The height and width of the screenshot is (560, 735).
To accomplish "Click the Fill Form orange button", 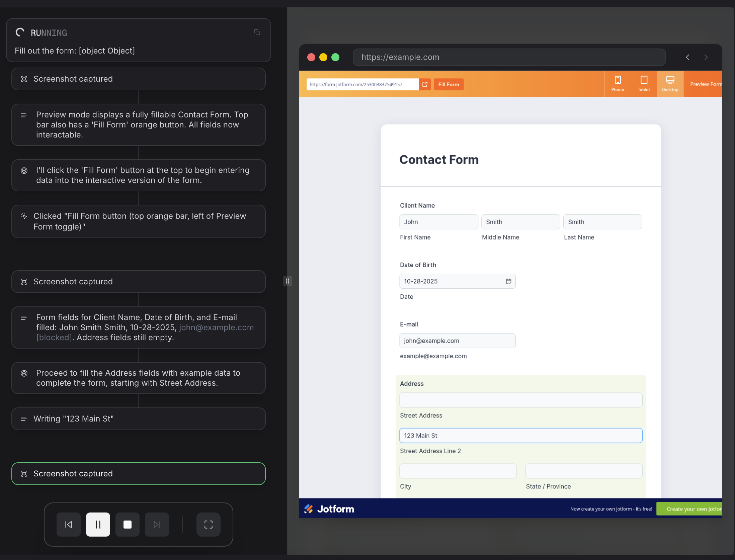I will click(448, 84).
